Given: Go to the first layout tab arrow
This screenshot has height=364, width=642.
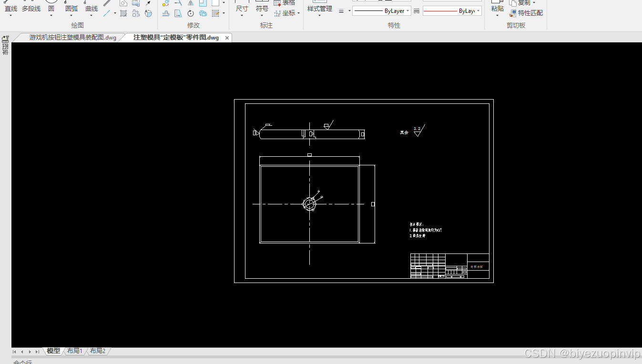Looking at the screenshot, I should coord(14,352).
